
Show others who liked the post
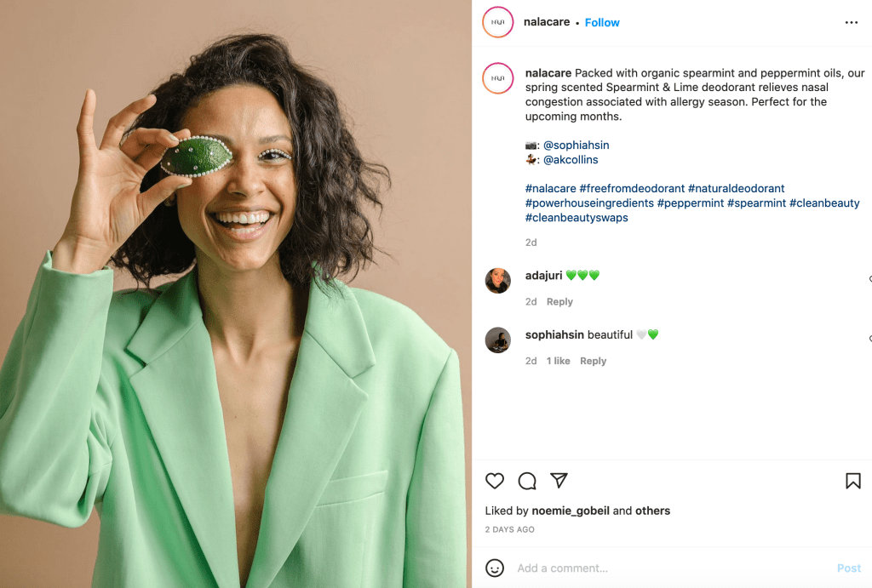(x=652, y=511)
